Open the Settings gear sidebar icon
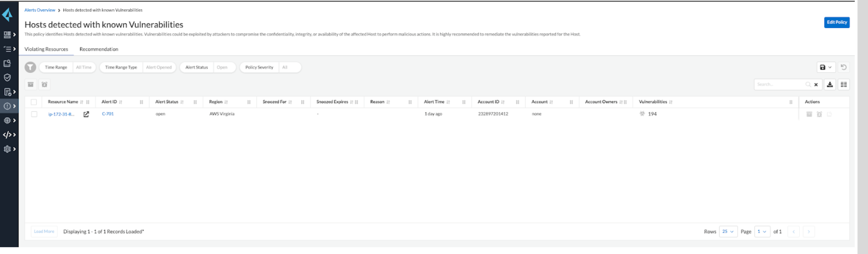This screenshot has height=254, width=868. (x=7, y=149)
